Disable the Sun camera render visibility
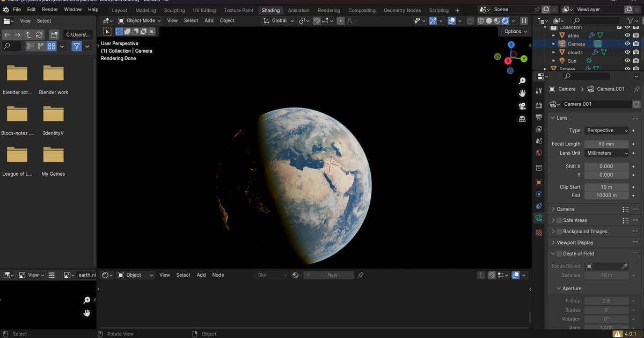The height and width of the screenshot is (338, 644). (x=636, y=60)
